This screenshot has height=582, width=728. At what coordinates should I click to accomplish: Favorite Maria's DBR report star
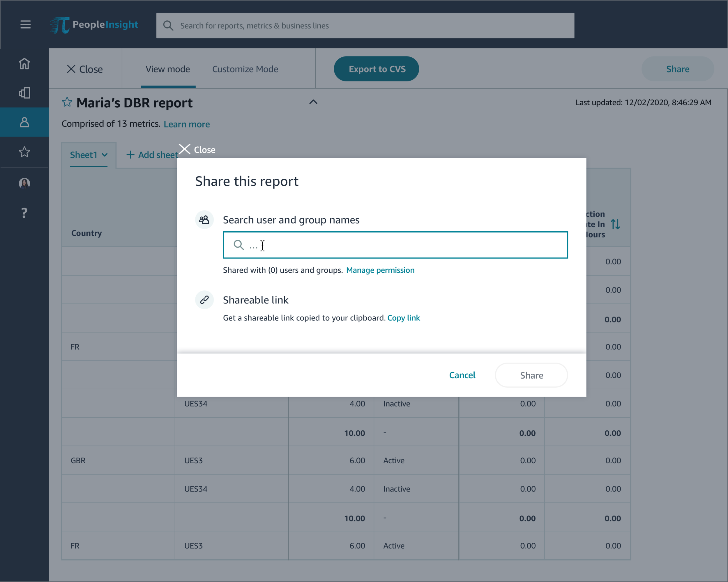67,102
